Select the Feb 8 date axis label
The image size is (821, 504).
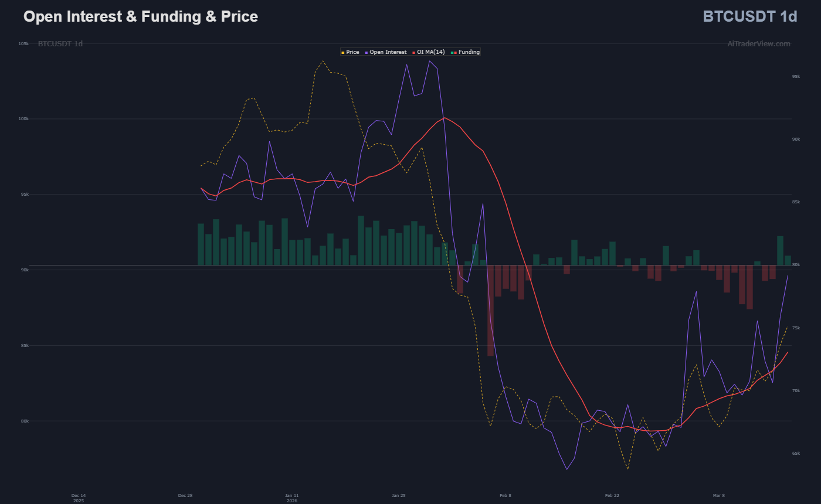tap(505, 496)
